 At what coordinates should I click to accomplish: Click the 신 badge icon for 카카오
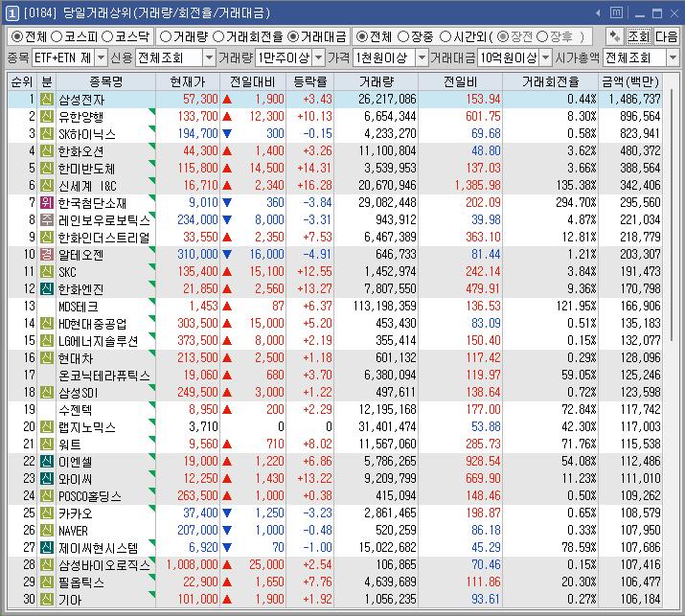47,513
